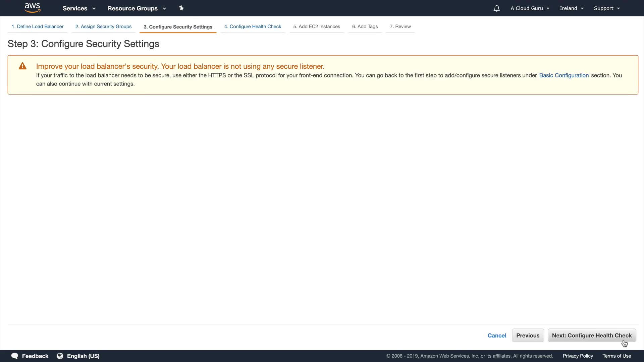This screenshot has width=644, height=362.
Task: Click the pin shortcuts icon
Action: coord(181,8)
